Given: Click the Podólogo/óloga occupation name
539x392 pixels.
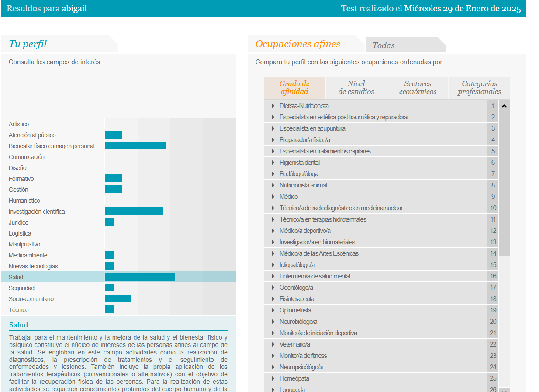Looking at the screenshot, I should pos(299,174).
